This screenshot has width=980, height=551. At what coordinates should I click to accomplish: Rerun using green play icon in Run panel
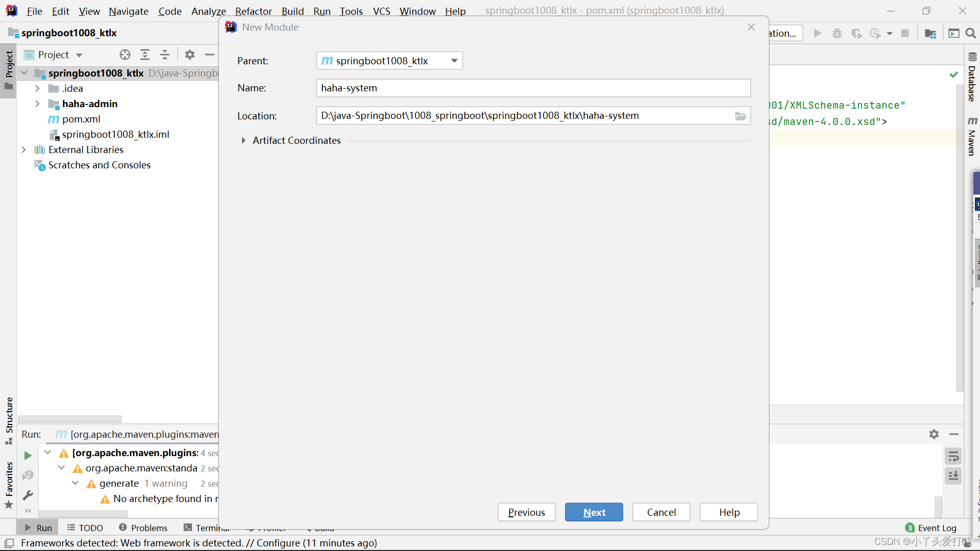pyautogui.click(x=28, y=455)
